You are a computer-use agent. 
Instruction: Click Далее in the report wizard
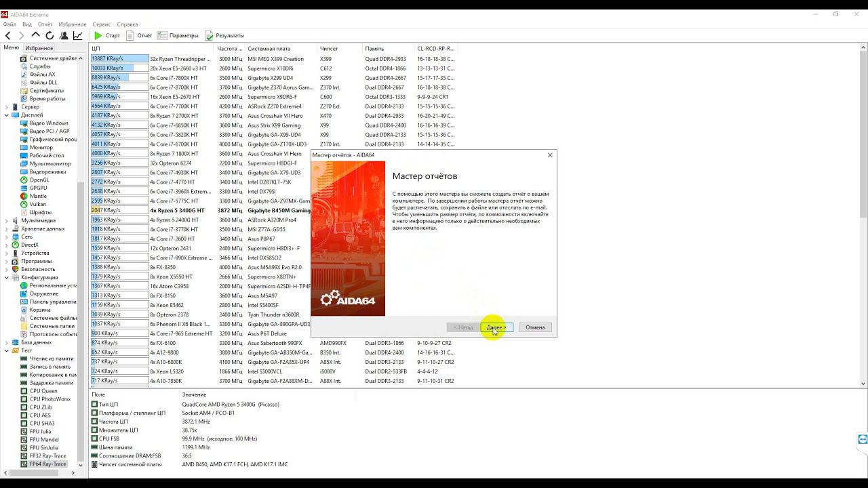[496, 327]
